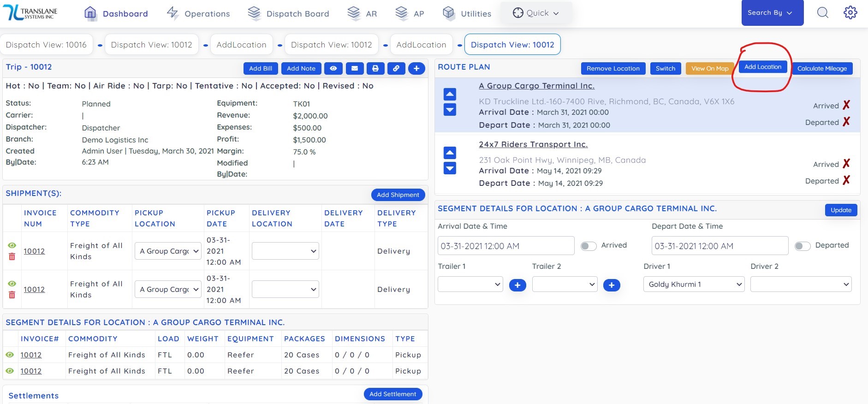Move 24x7 Riders Transport location up
Image resolution: width=868 pixels, height=404 pixels.
(450, 153)
